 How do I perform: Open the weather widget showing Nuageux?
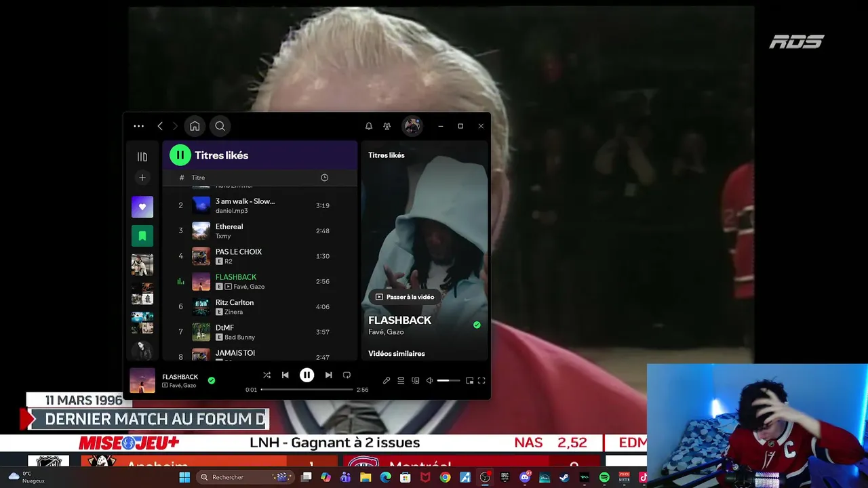26,477
